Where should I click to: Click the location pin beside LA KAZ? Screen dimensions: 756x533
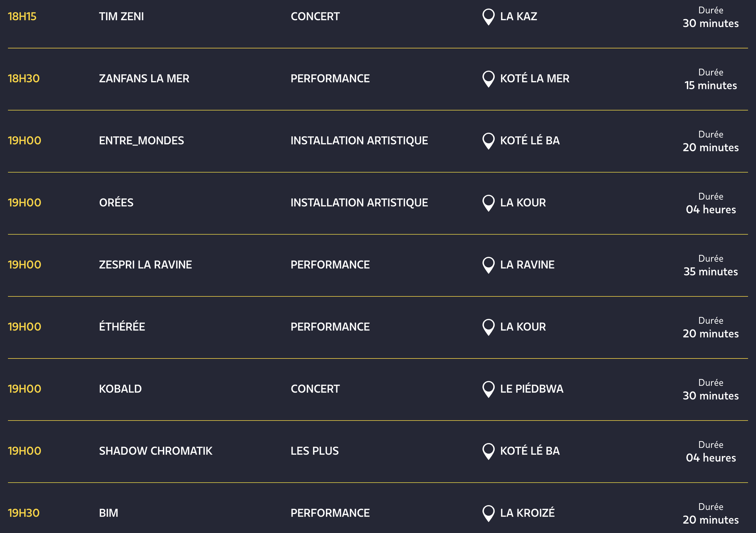(x=488, y=16)
